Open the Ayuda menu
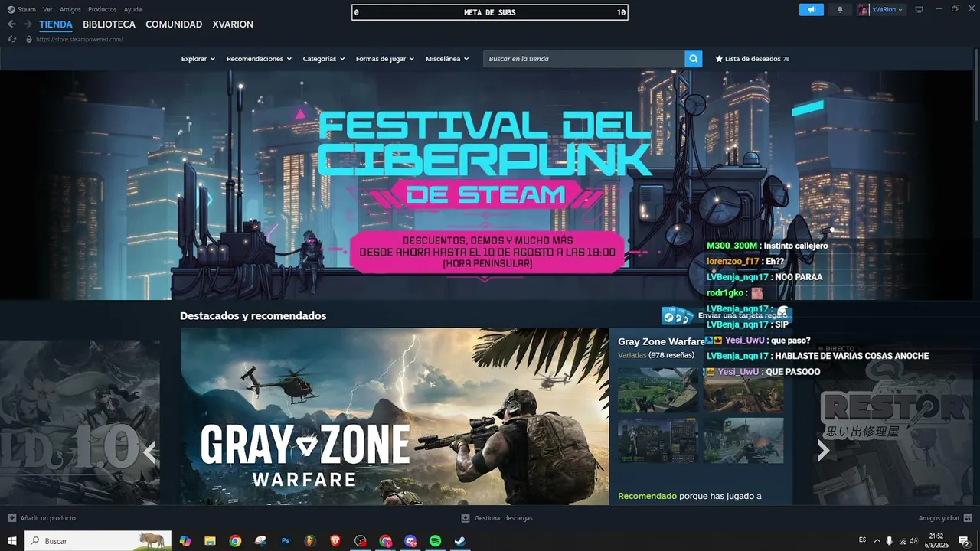Screen dimensions: 980x551 (132, 9)
